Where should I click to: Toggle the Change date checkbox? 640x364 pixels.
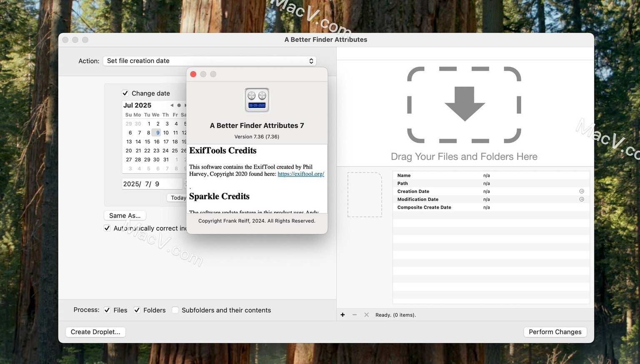[x=125, y=93]
